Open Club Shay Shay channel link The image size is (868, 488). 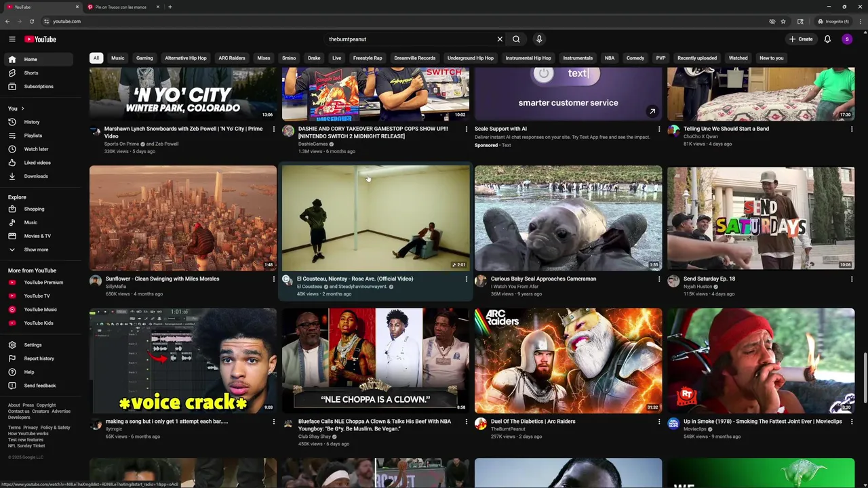[315, 436]
